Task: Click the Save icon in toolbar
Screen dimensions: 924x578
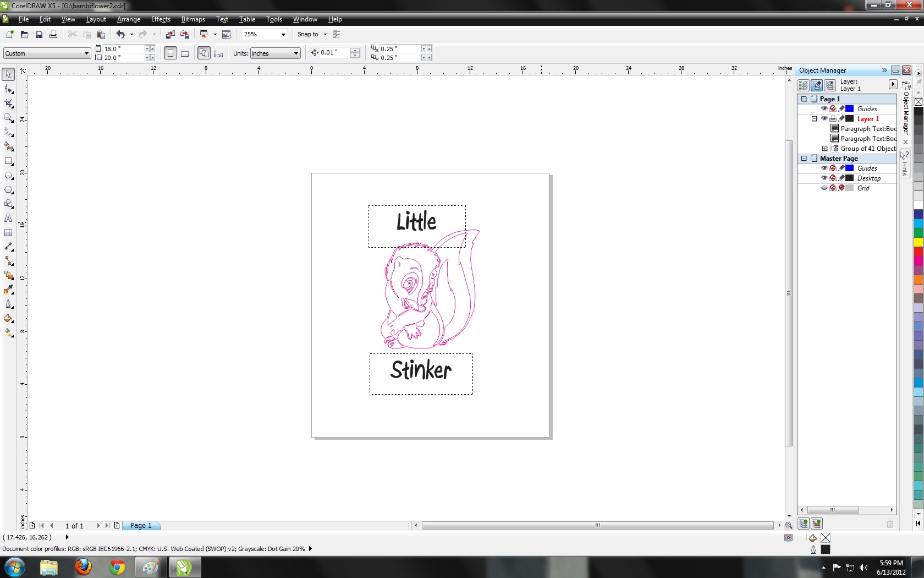Action: coord(38,34)
